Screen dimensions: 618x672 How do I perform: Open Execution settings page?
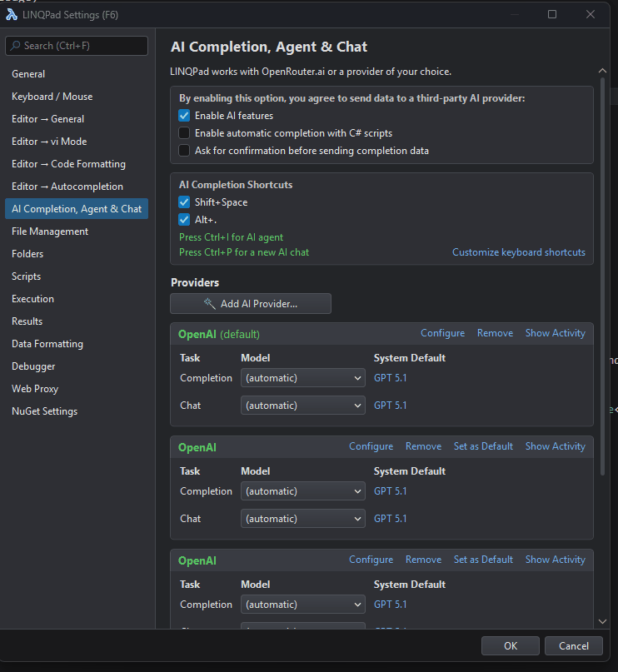tap(32, 299)
